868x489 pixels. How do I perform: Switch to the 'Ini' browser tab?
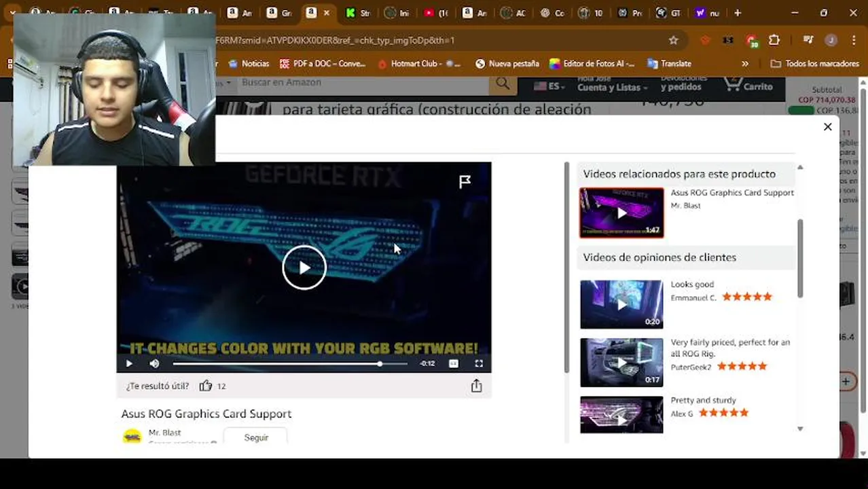point(397,13)
